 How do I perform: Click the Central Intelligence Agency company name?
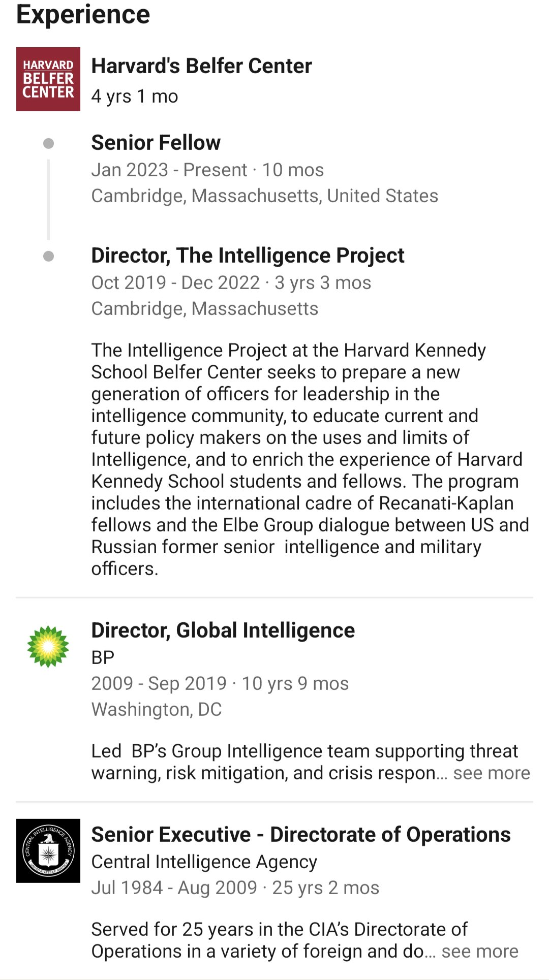pyautogui.click(x=204, y=862)
